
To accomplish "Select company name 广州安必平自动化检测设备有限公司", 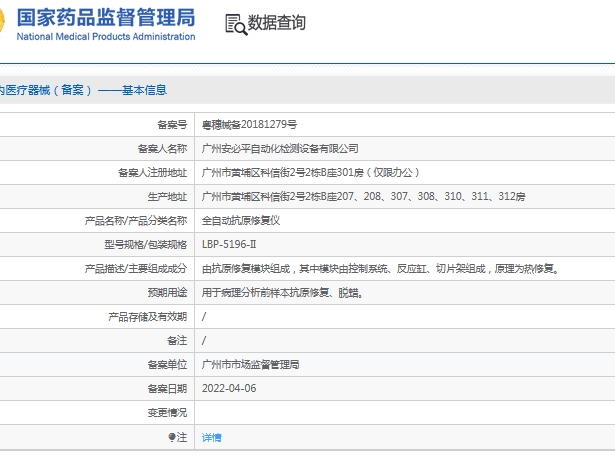I will click(280, 149).
